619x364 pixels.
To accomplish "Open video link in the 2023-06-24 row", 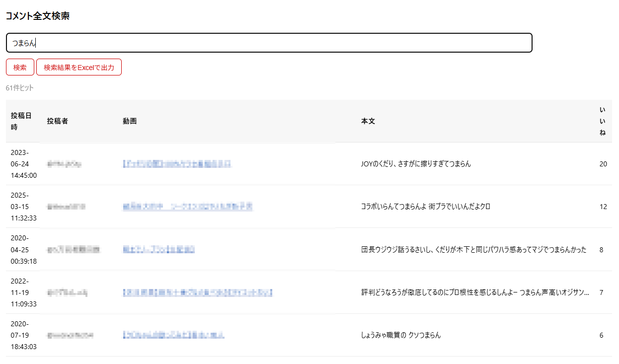I will point(177,164).
